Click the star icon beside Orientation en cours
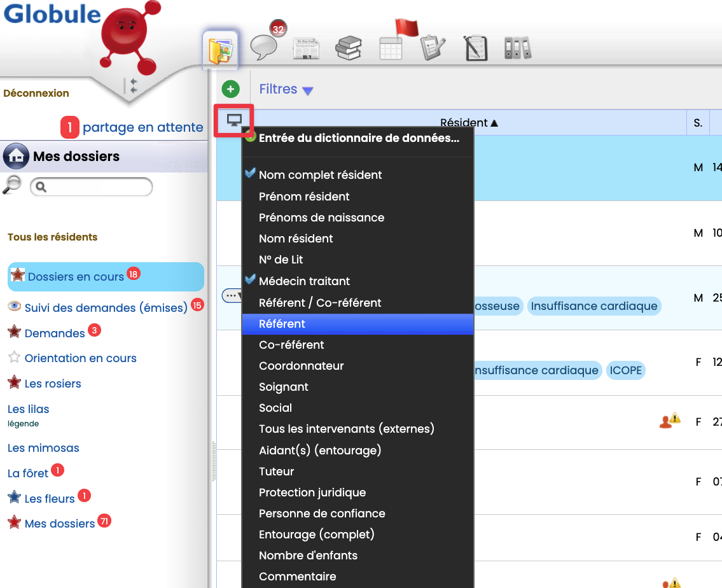This screenshot has width=722, height=588. tap(14, 357)
